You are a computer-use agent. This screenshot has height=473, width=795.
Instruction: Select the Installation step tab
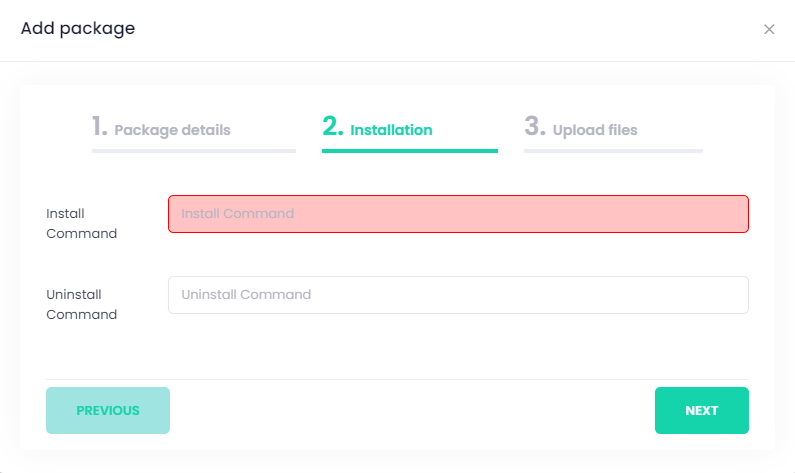[391, 130]
